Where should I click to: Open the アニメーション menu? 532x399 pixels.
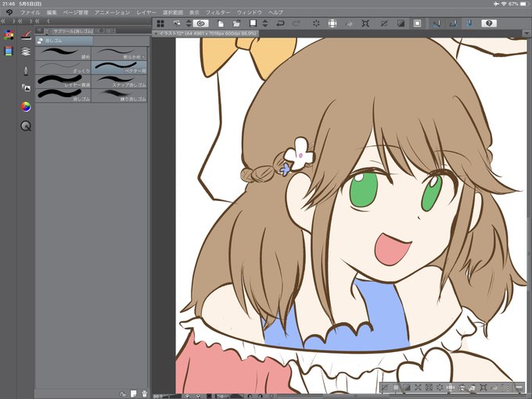tap(112, 13)
